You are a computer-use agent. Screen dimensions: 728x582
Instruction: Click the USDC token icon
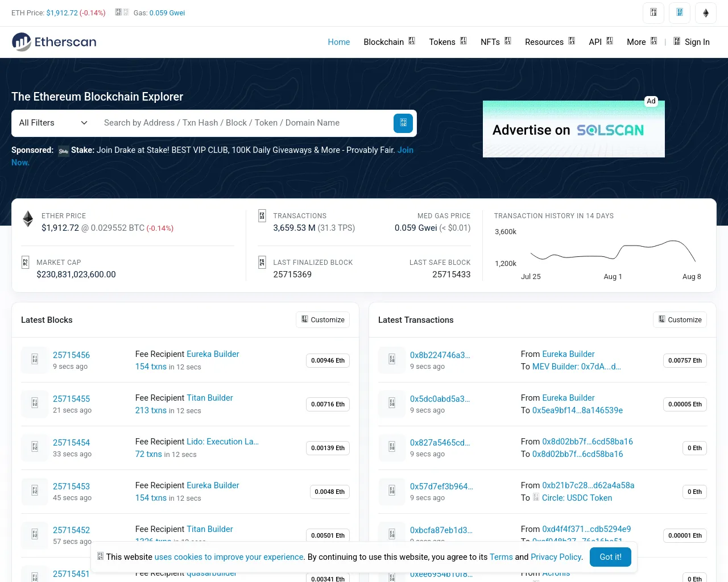pyautogui.click(x=536, y=497)
